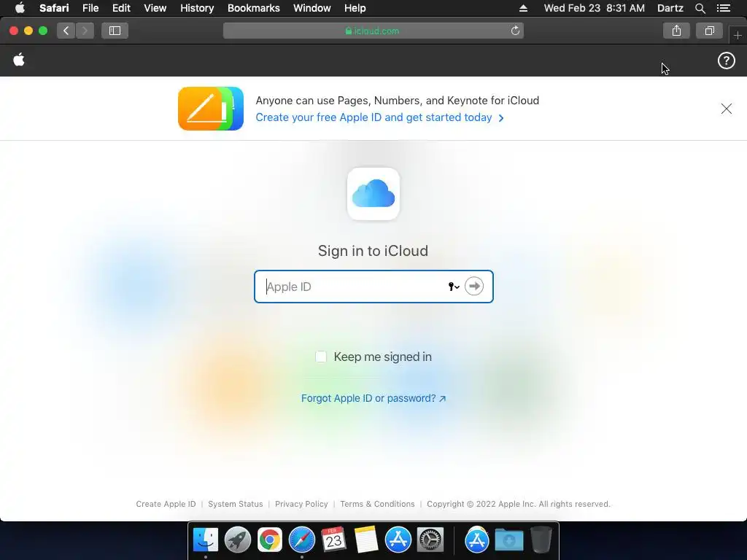
Task: Click the Pages Numbers Keynote banner icon
Action: point(211,109)
